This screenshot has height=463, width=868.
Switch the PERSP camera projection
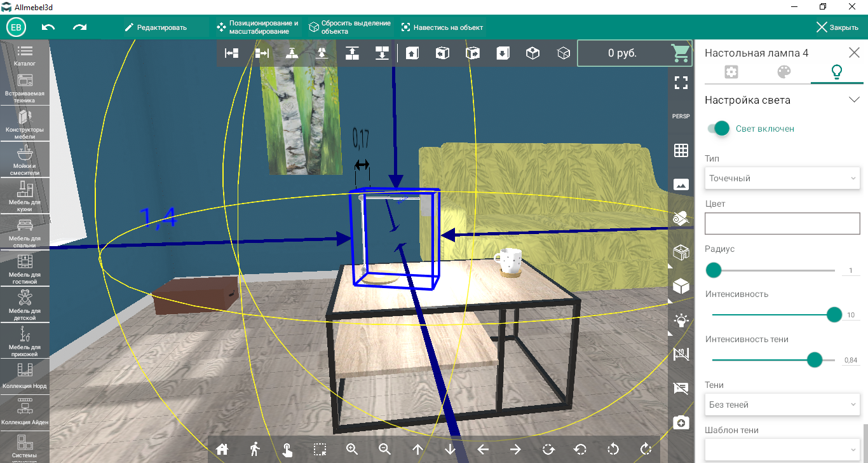[681, 116]
